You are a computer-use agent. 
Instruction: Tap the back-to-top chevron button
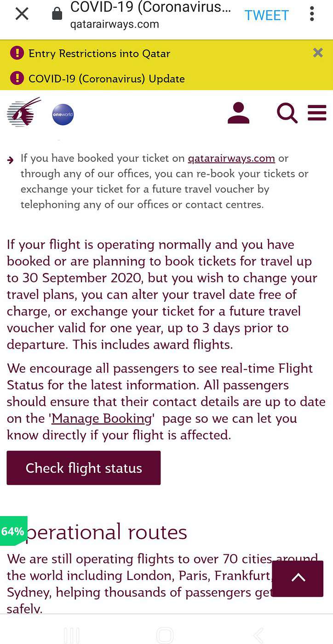point(298,579)
